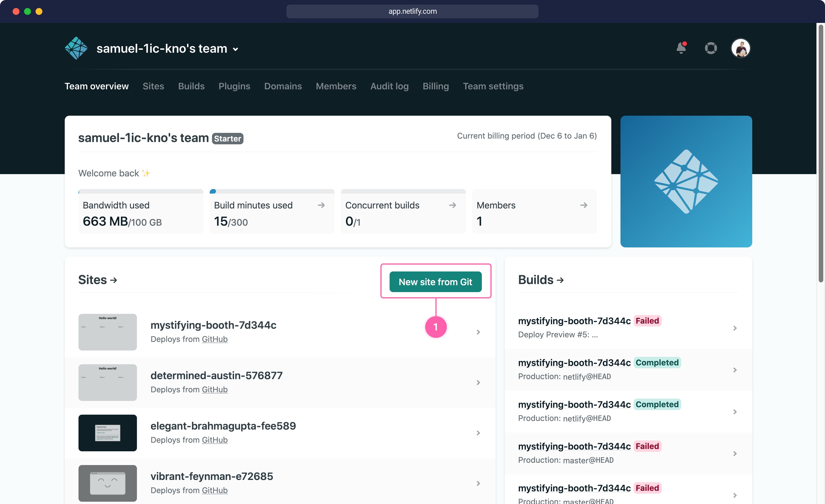Click GitHub link under vibrant-feynman-e72685
The height and width of the screenshot is (504, 825).
[215, 490]
